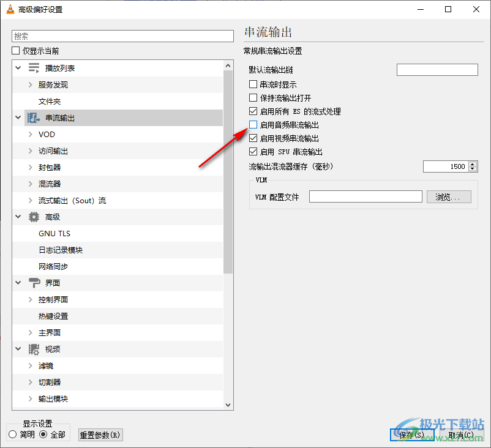Collapse the 播放列表 section
Viewport: 491px width, 448px height.
point(18,68)
